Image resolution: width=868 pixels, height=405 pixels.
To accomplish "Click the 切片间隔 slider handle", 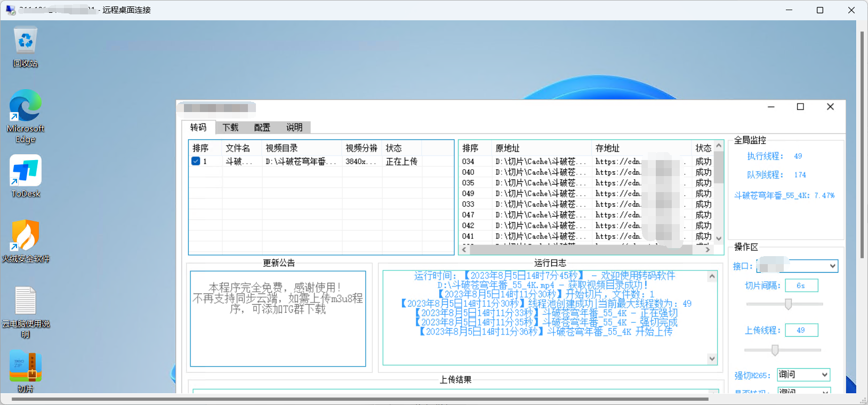I will pyautogui.click(x=788, y=304).
